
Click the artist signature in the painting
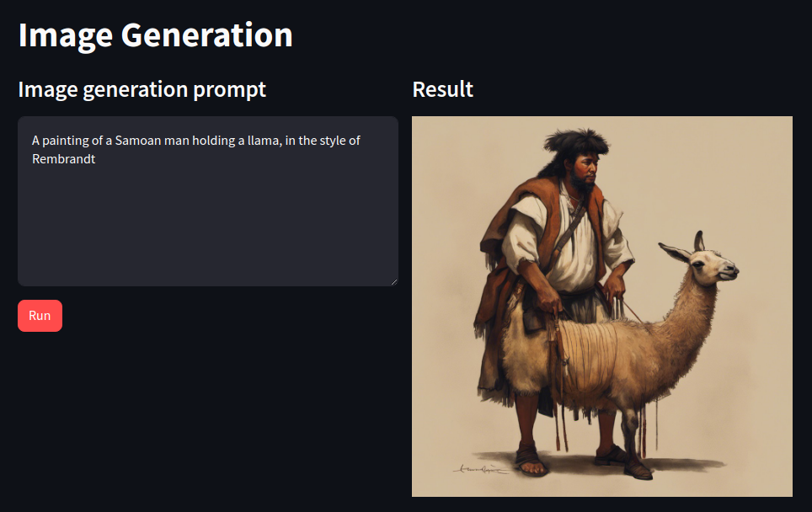[x=480, y=467]
